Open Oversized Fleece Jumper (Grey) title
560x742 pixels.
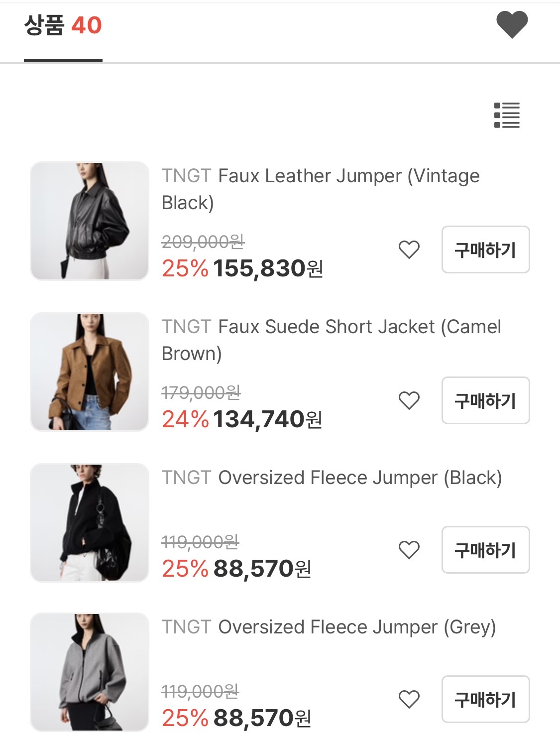329,627
